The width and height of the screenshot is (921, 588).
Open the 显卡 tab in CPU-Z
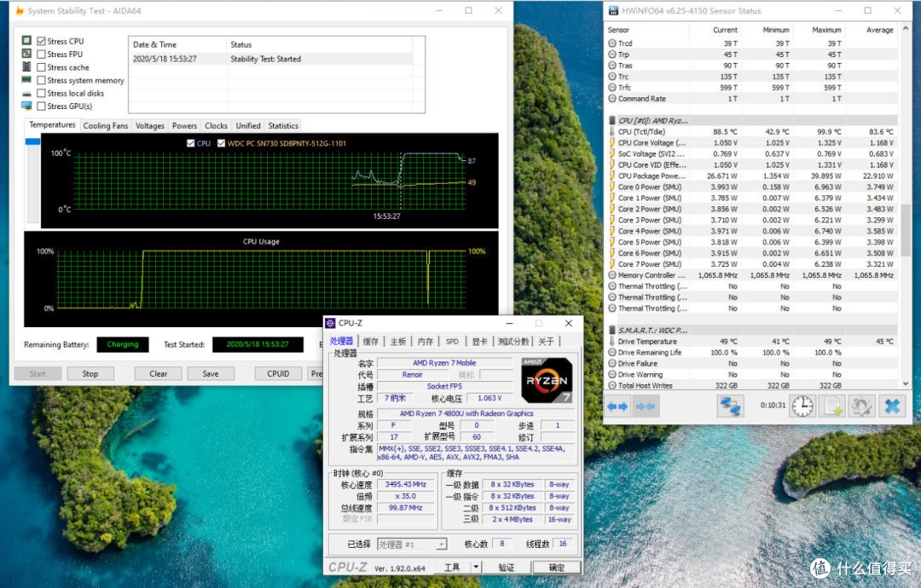[479, 342]
